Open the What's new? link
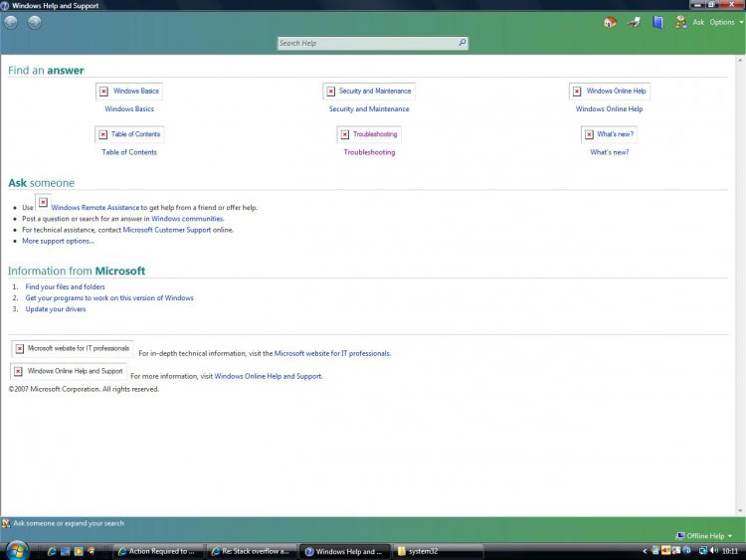The image size is (746, 560). point(610,152)
